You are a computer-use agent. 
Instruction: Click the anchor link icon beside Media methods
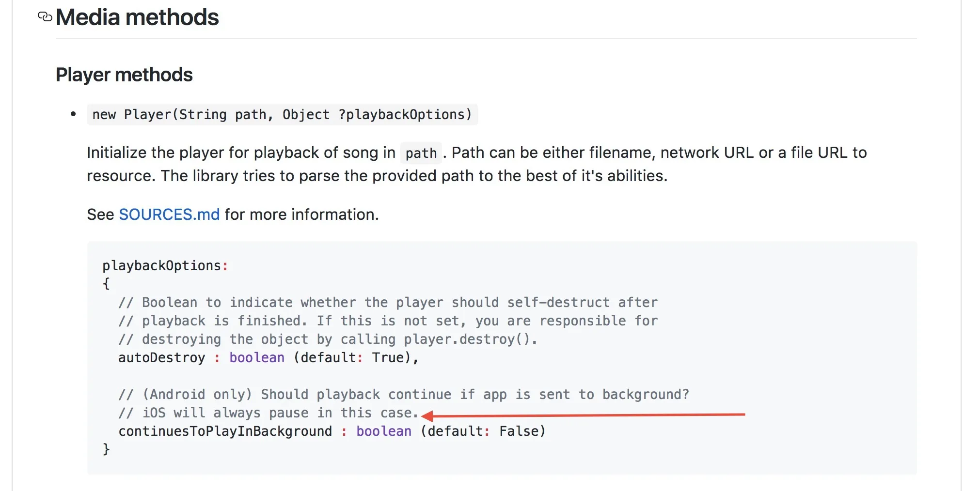tap(45, 17)
